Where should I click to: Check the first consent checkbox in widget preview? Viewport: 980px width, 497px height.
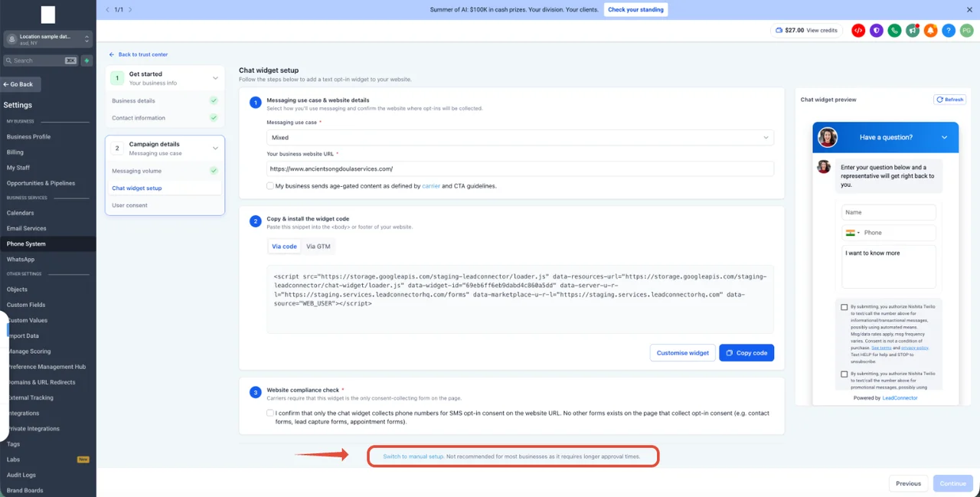pyautogui.click(x=844, y=306)
